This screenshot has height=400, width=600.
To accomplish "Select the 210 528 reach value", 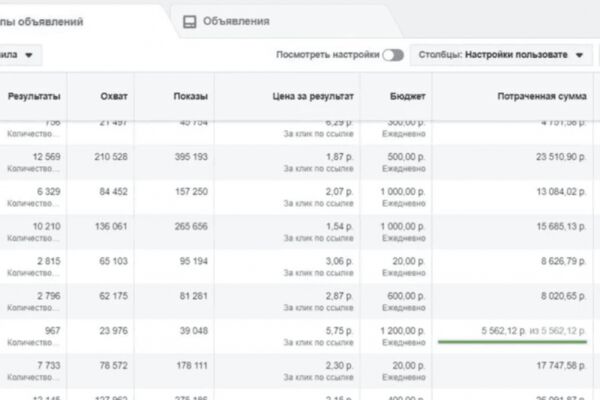I will pos(111,157).
